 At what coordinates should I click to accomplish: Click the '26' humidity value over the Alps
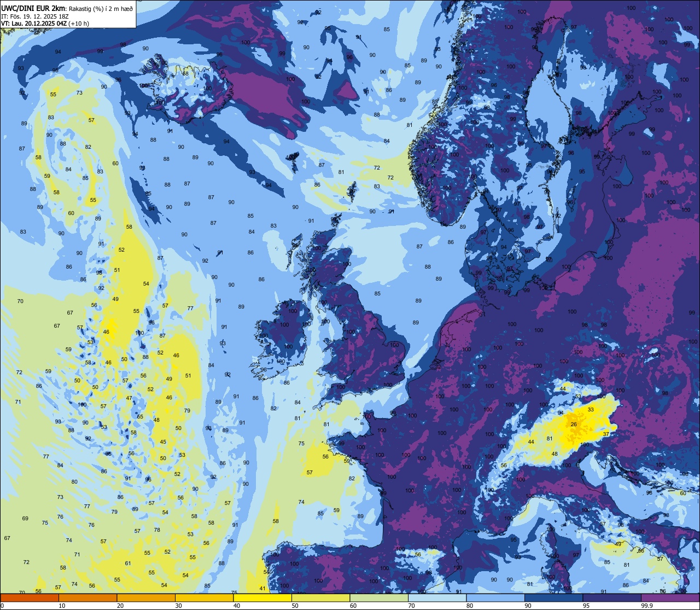pyautogui.click(x=574, y=425)
